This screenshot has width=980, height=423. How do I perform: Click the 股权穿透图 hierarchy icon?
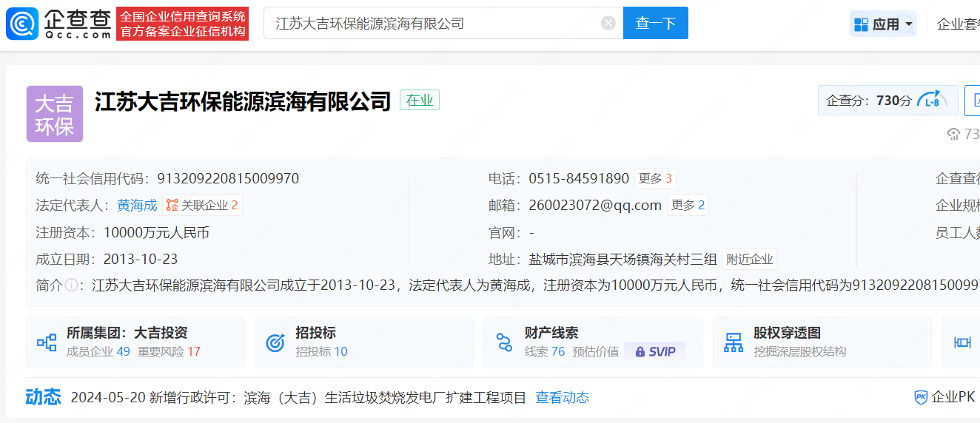[734, 342]
